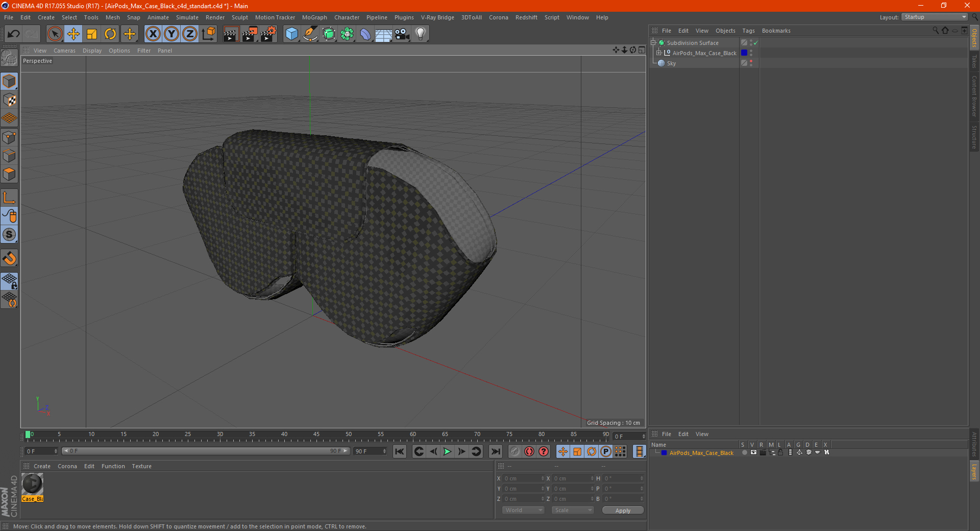Render the active view clapperboard icon

(231, 34)
